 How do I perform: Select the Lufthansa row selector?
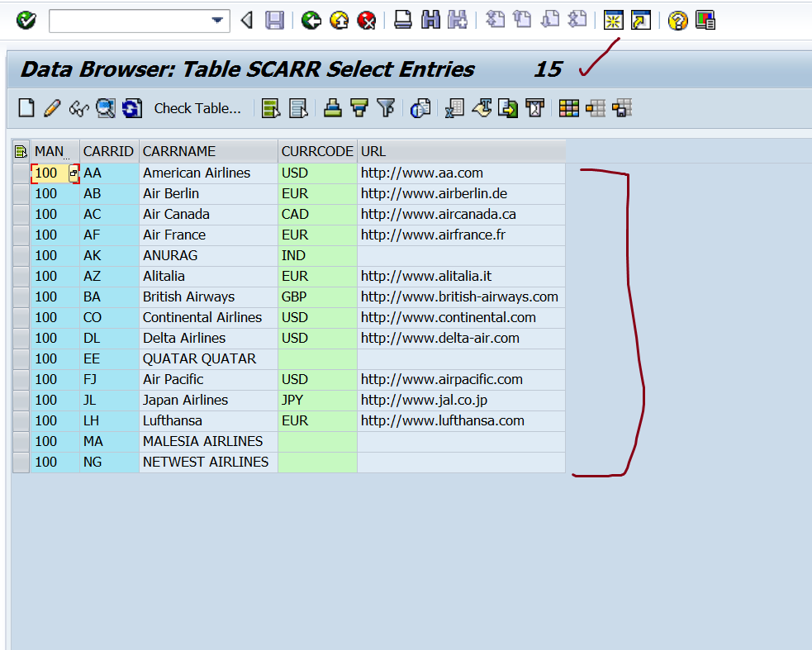[x=21, y=421]
